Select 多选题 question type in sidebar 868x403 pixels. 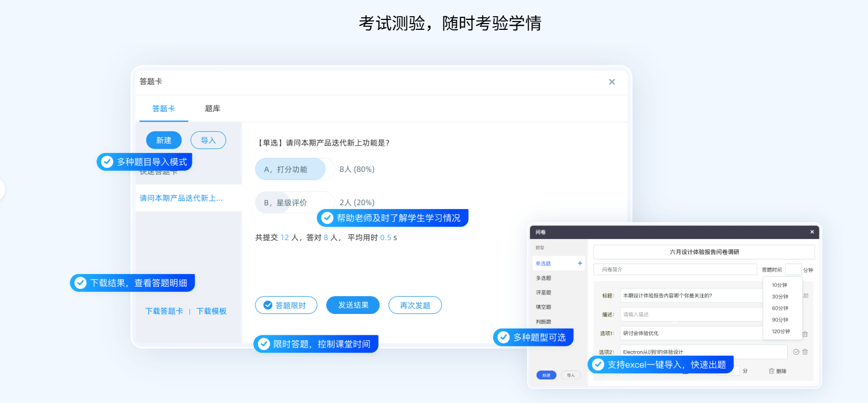[x=543, y=278]
